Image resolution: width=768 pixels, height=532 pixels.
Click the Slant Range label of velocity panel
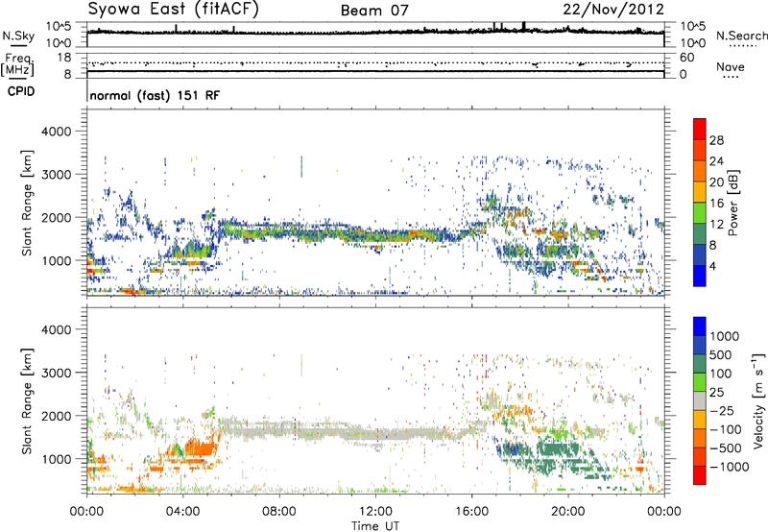point(27,400)
